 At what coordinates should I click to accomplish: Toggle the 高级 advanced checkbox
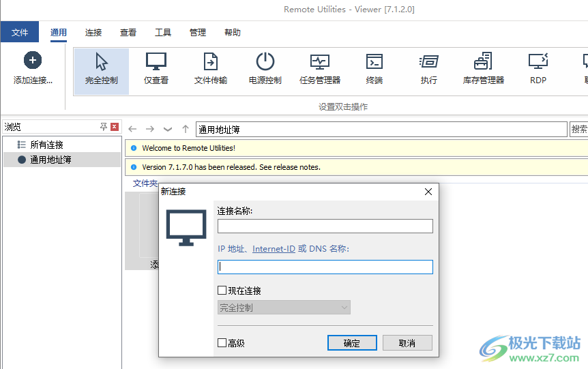tap(222, 343)
